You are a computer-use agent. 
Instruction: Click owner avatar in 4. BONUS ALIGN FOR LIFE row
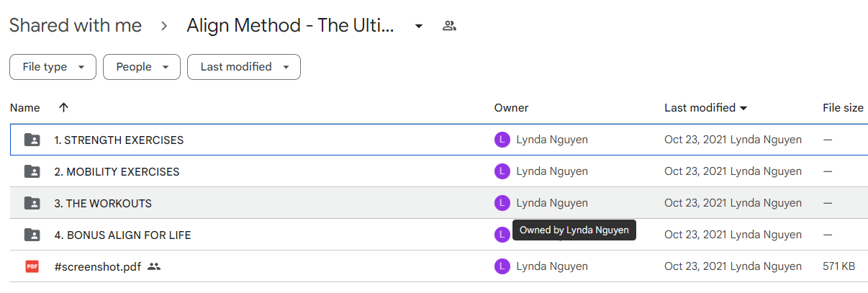coord(502,235)
